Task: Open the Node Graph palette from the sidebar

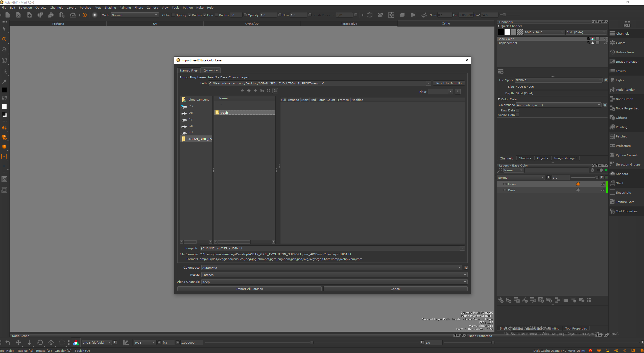Action: (624, 99)
